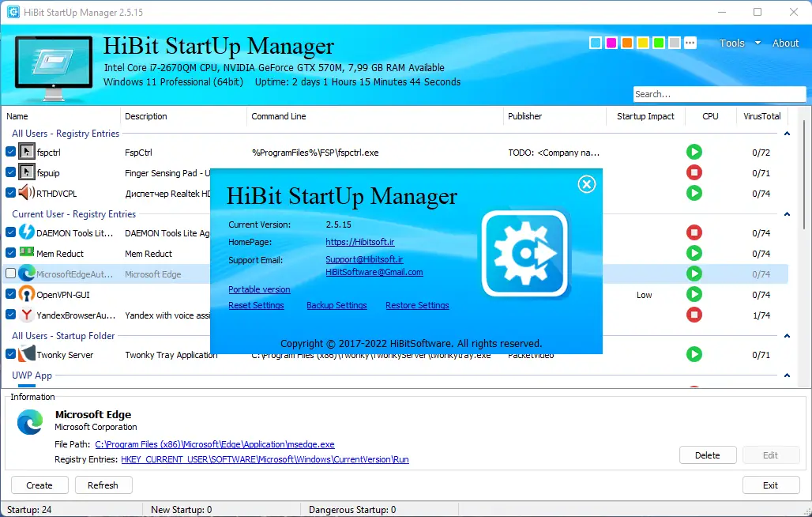812x517 pixels.
Task: Click red stopped status for DAEMON Tools
Action: tap(694, 232)
